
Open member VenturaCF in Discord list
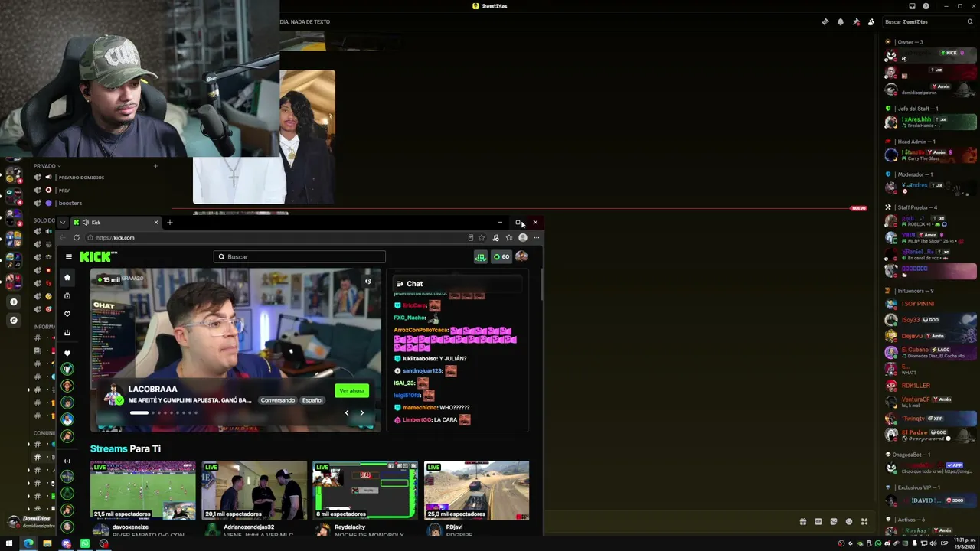pyautogui.click(x=930, y=402)
